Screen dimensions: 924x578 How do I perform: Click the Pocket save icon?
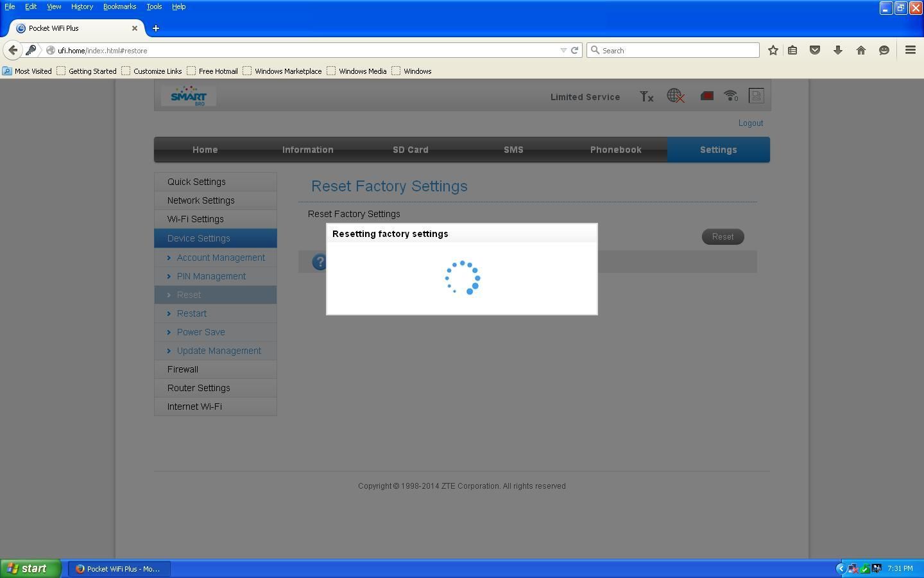(814, 50)
